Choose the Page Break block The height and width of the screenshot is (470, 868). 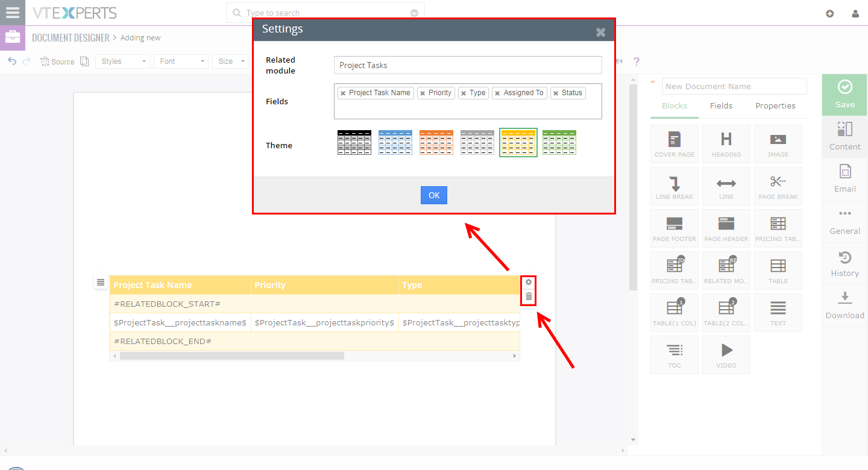pos(778,186)
